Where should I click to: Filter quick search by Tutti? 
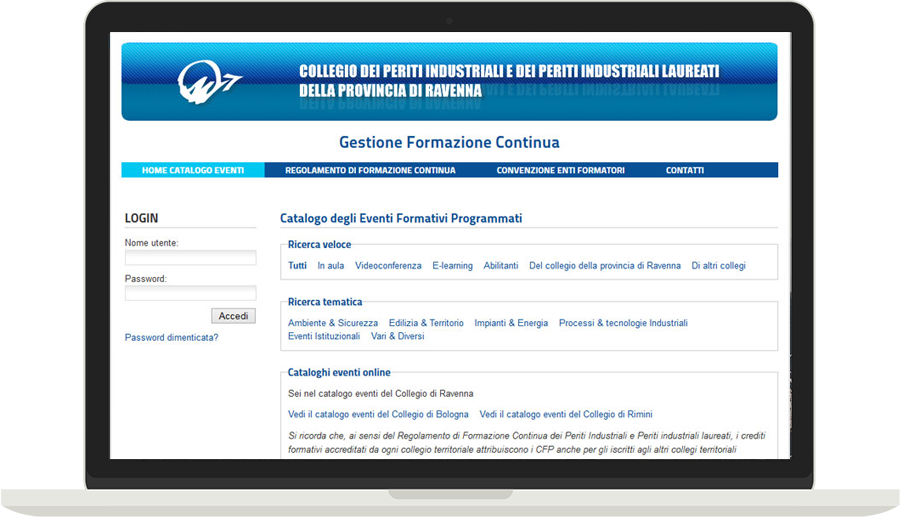click(x=297, y=266)
